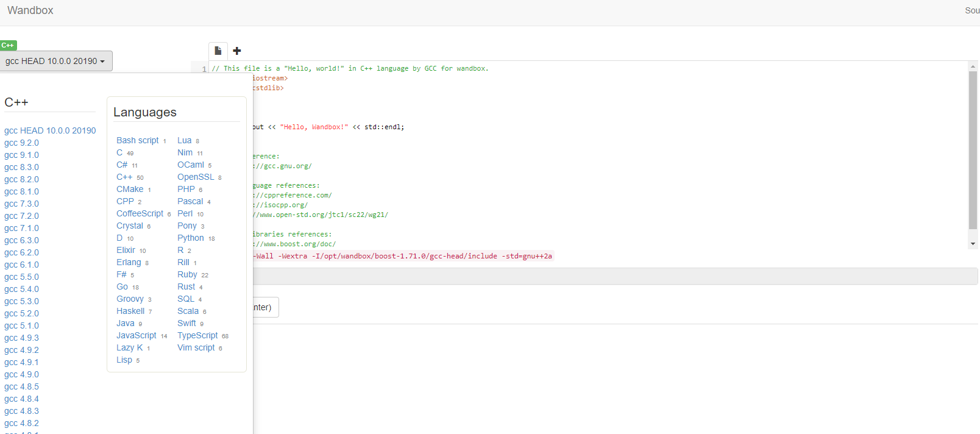Click the editor scrollbar down arrow
The height and width of the screenshot is (434, 980).
click(973, 244)
